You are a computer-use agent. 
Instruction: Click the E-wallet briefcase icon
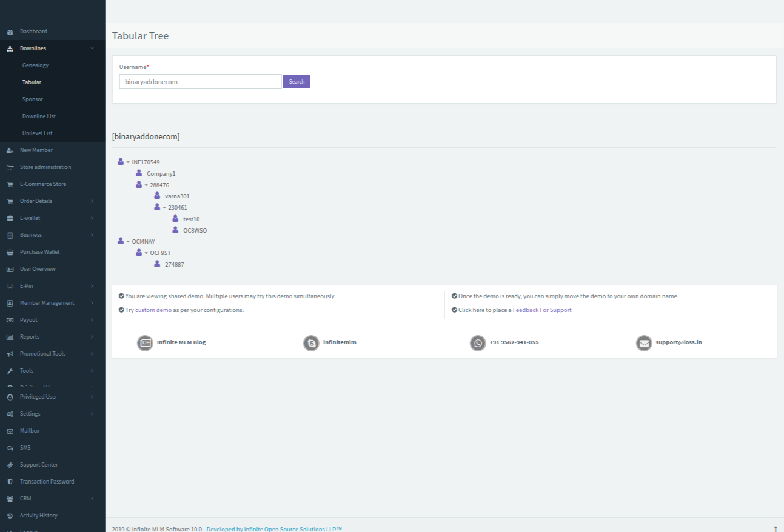click(9, 218)
